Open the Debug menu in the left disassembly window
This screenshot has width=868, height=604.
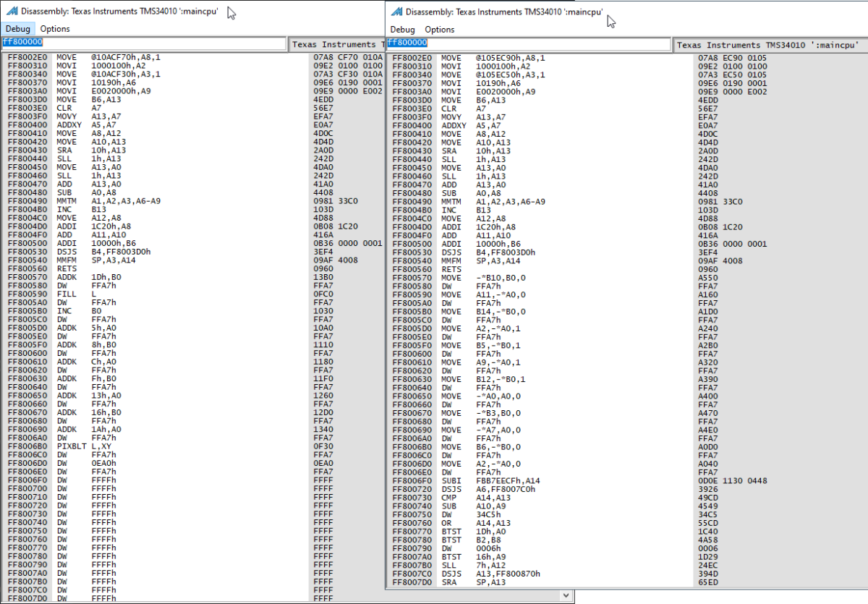17,29
